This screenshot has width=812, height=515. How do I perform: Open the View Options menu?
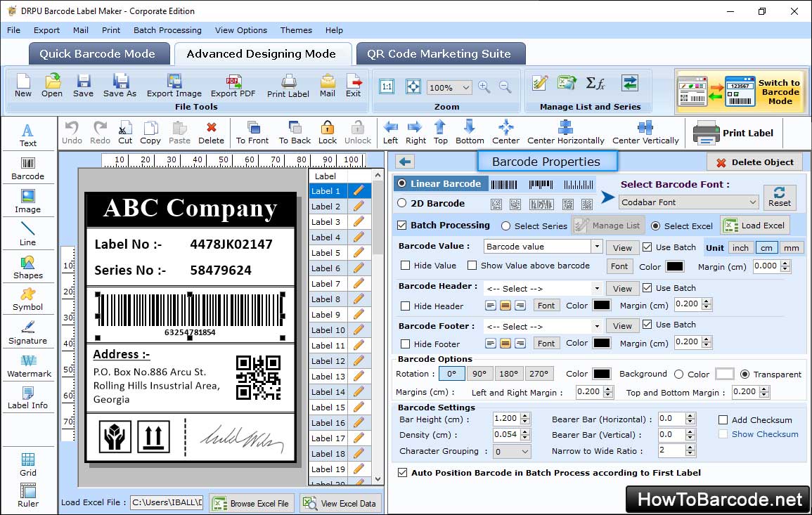(x=241, y=30)
